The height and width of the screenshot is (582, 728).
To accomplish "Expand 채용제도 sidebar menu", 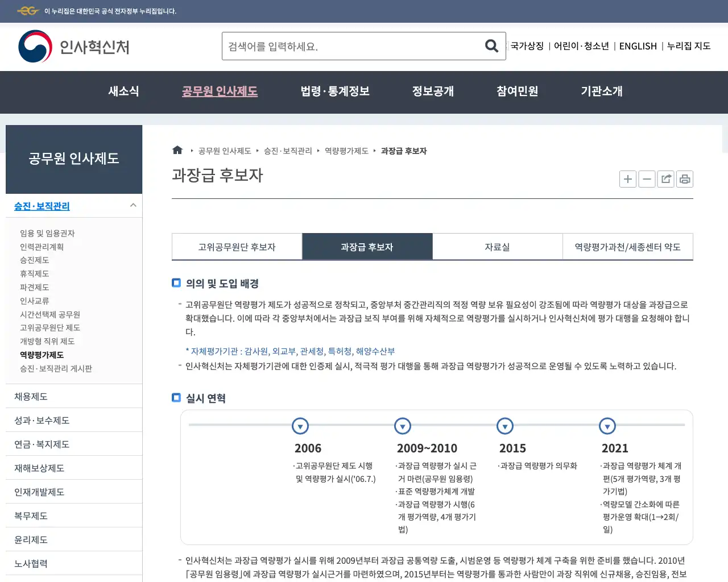I will tap(74, 396).
